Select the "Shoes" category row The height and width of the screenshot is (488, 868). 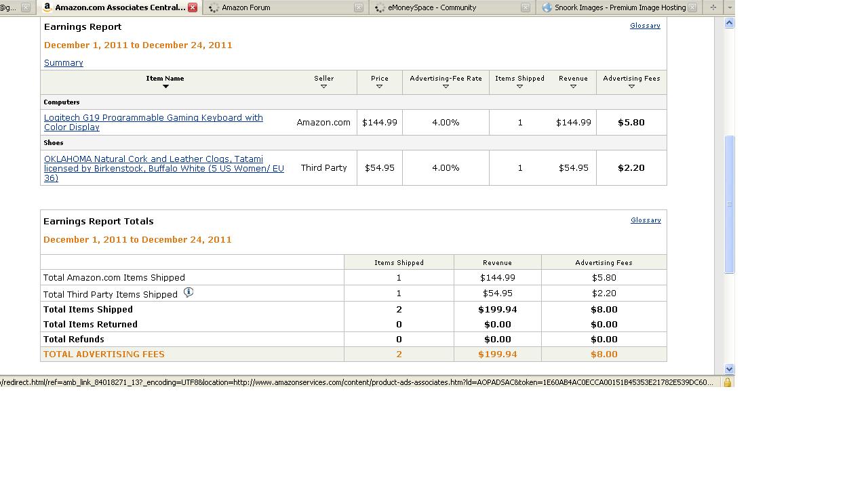point(353,142)
